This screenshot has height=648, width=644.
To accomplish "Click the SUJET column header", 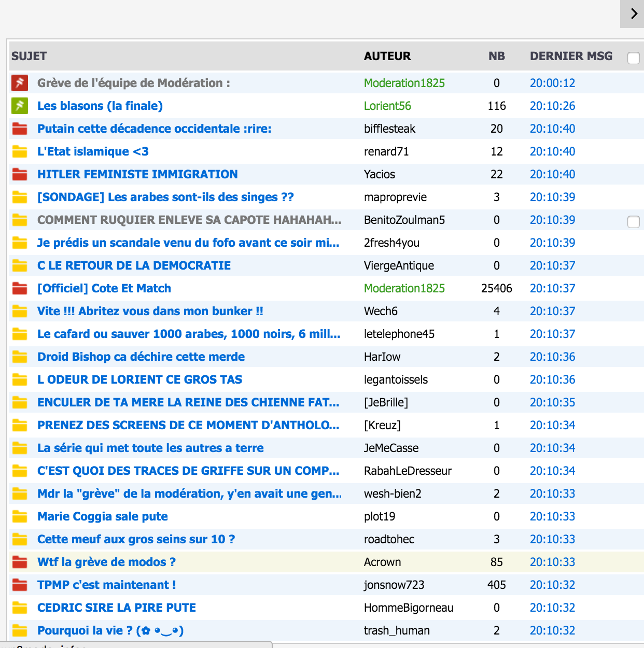I will (x=29, y=56).
